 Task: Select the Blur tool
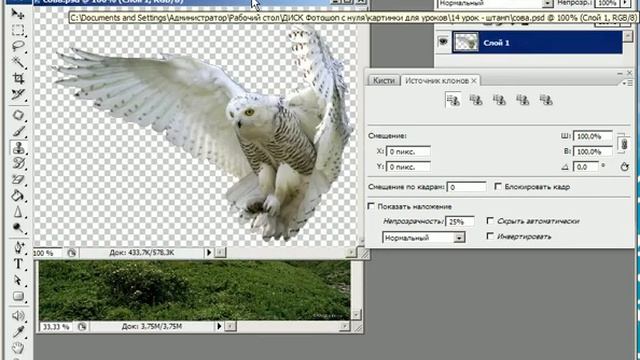click(x=18, y=212)
